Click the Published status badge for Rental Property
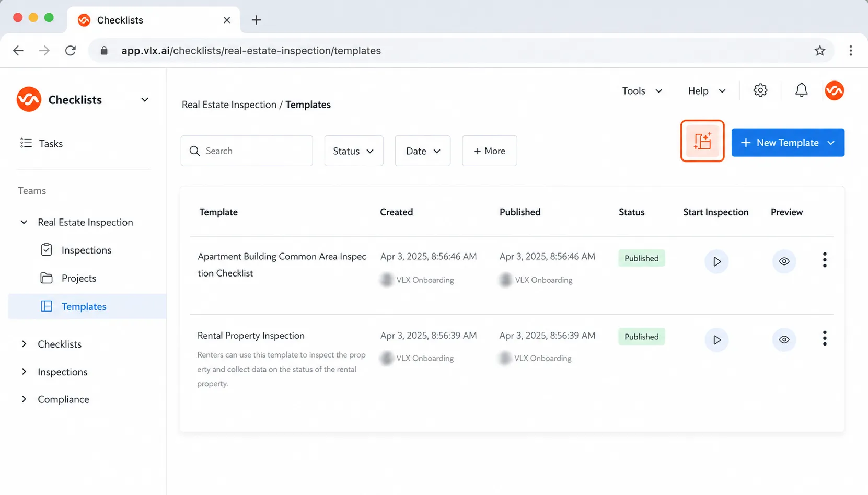This screenshot has width=868, height=495. point(641,337)
